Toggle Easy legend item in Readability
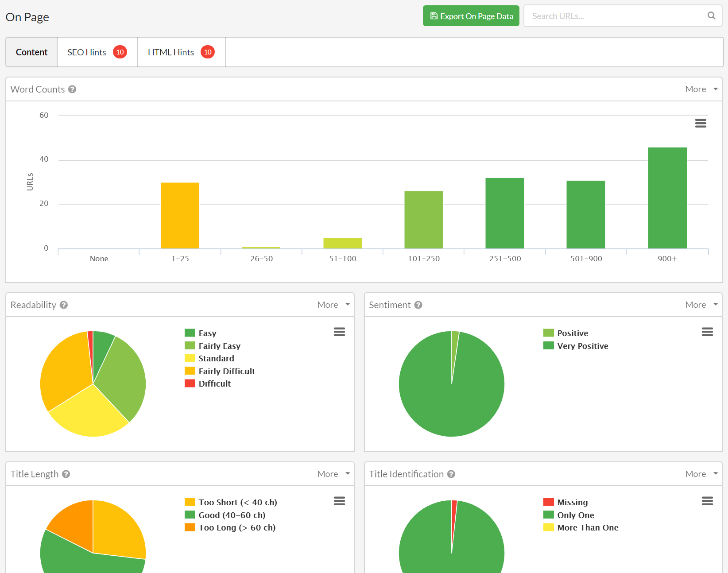Image resolution: width=728 pixels, height=573 pixels. 201,333
